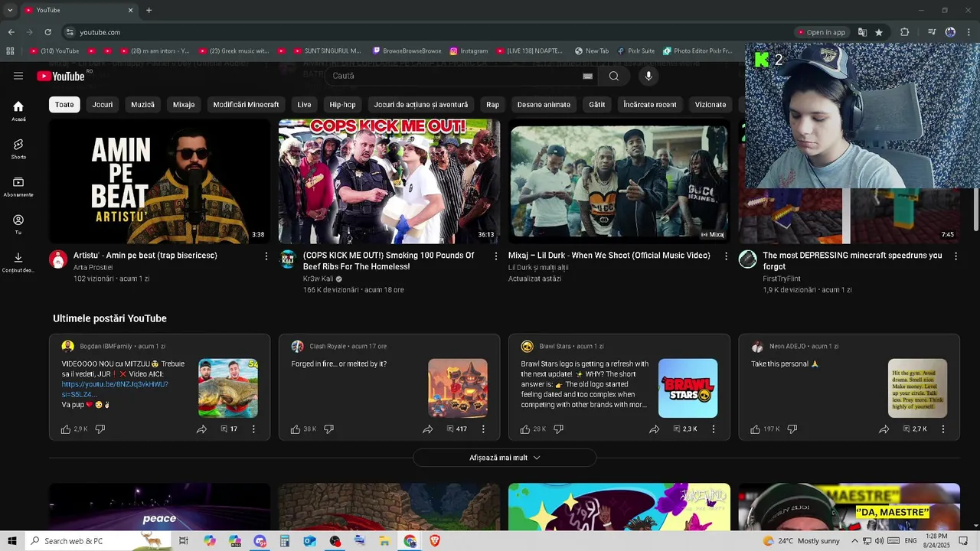Start voice search with microphone icon
This screenshot has height=551, width=980.
(648, 76)
